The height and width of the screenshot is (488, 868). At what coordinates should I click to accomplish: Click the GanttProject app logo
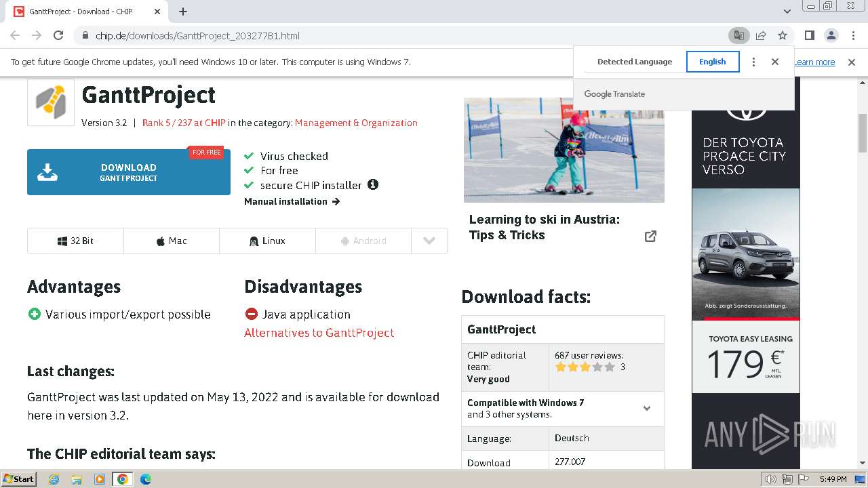pyautogui.click(x=51, y=102)
